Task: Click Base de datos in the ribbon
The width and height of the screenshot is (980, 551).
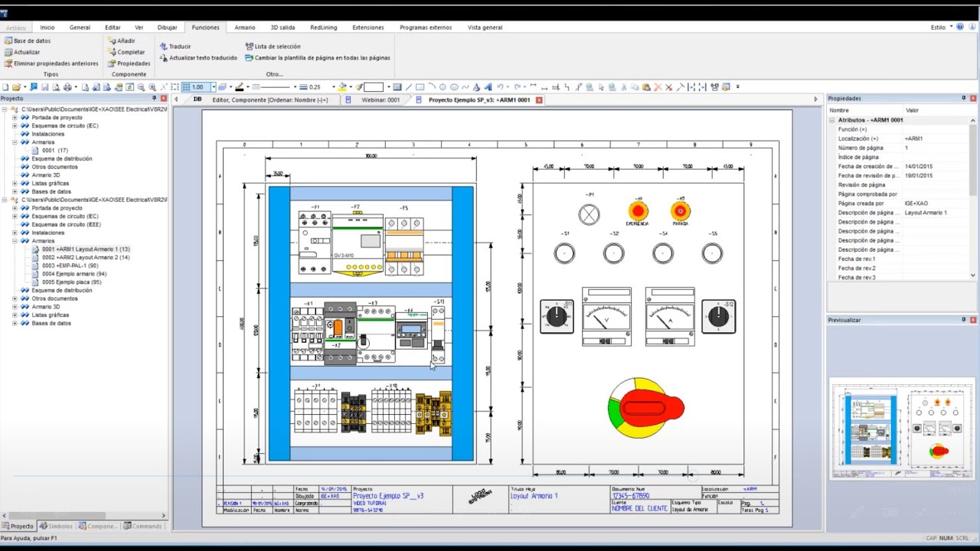Action: (x=28, y=41)
